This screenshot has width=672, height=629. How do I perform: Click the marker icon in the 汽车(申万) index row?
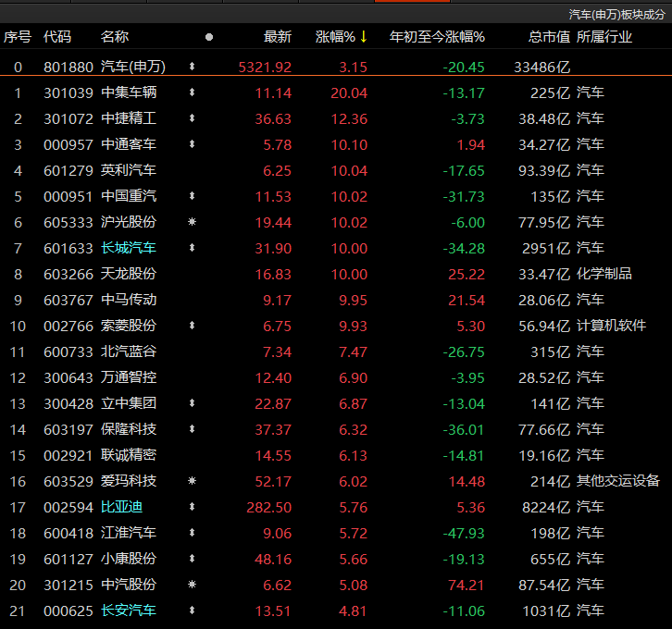[x=193, y=67]
